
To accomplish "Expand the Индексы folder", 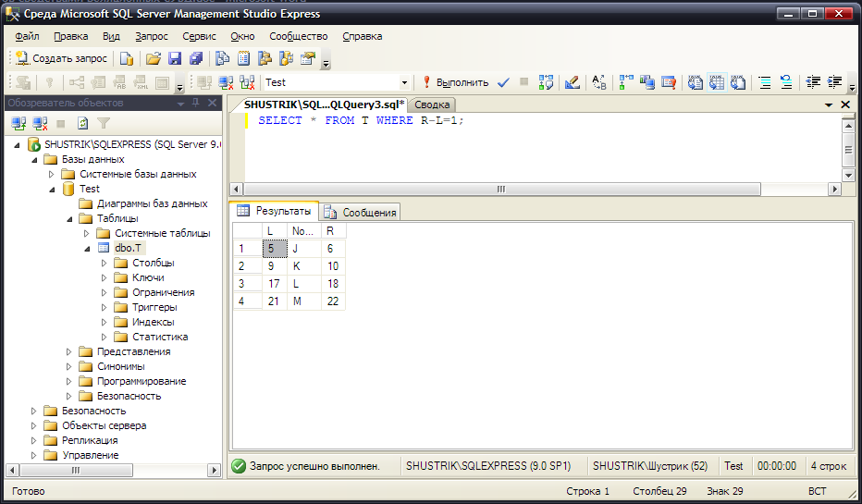I will point(104,323).
